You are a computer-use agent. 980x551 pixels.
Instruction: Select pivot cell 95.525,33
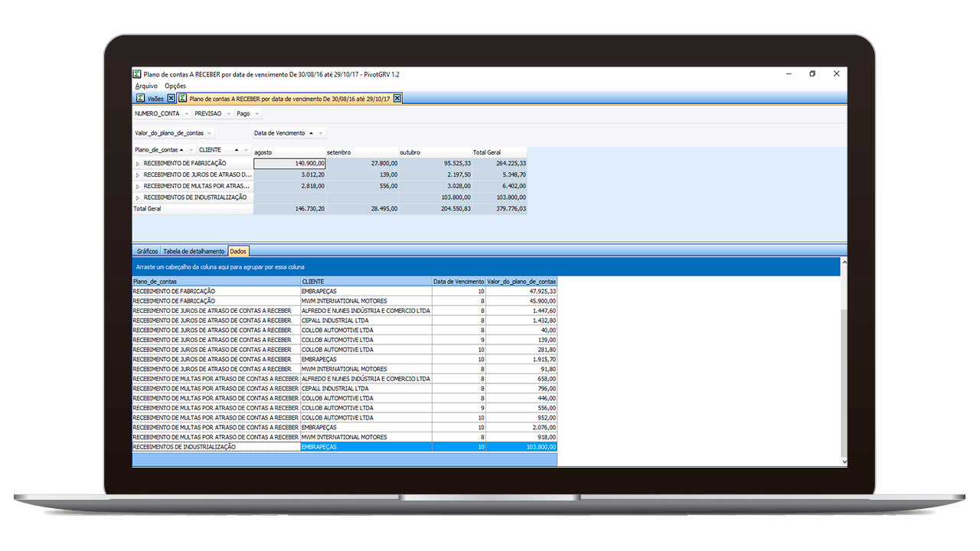pos(435,163)
